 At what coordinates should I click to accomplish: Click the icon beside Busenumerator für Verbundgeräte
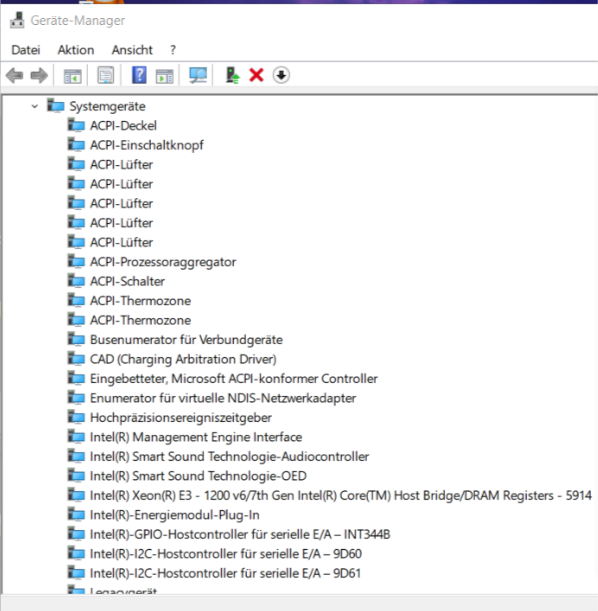coord(76,339)
